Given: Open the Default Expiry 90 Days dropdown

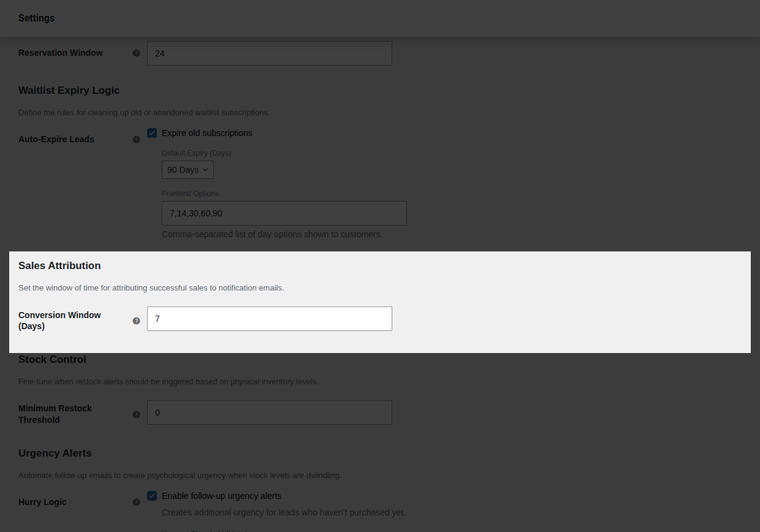Looking at the screenshot, I should (x=188, y=170).
